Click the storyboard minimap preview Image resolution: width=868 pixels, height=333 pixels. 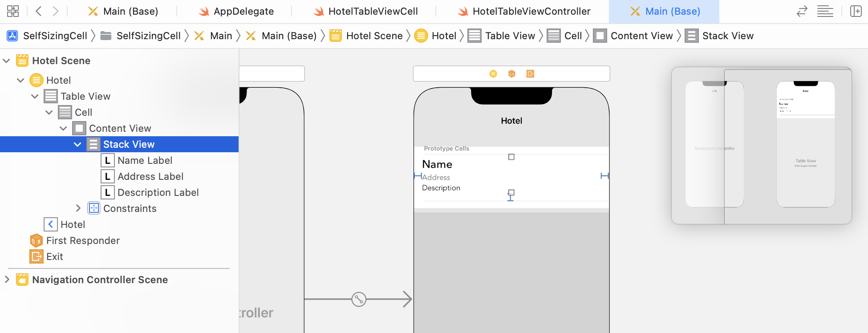pyautogui.click(x=761, y=145)
